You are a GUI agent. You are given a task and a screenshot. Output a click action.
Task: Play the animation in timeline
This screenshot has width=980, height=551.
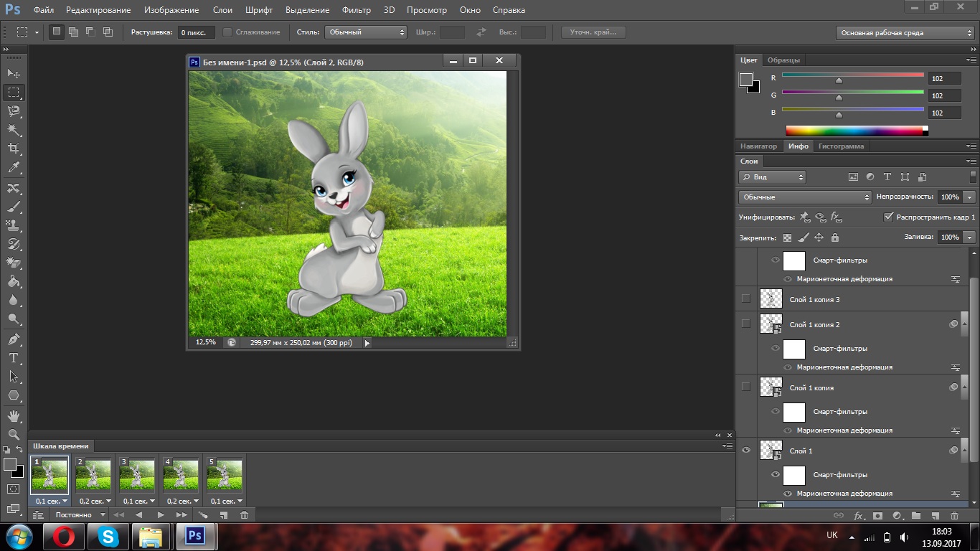[x=160, y=515]
